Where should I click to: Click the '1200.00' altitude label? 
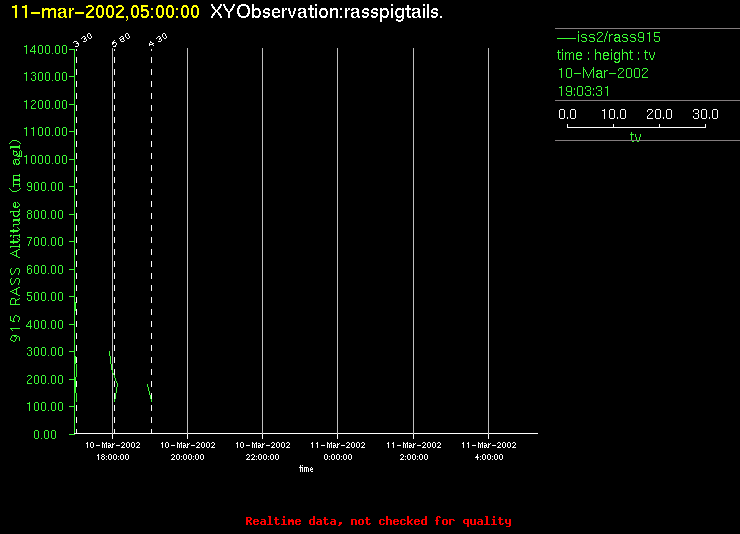[45, 104]
